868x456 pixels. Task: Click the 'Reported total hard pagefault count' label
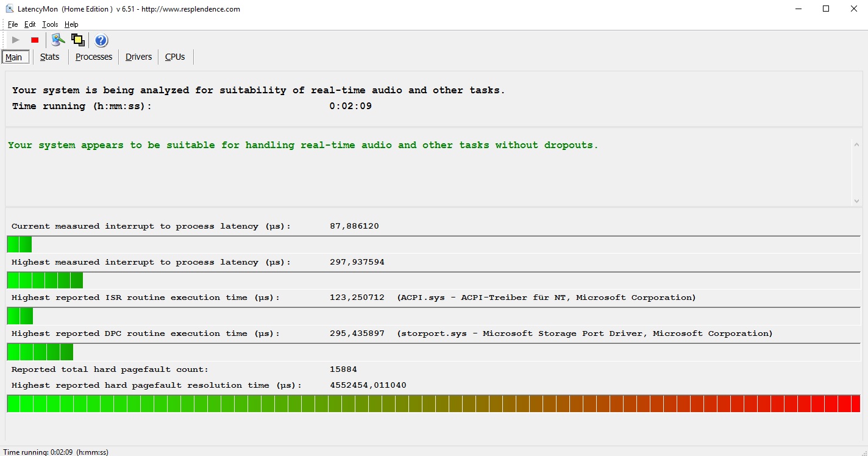click(x=110, y=369)
